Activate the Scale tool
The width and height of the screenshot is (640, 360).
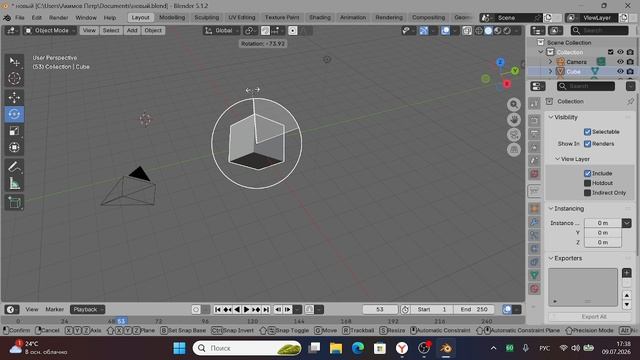click(x=14, y=131)
